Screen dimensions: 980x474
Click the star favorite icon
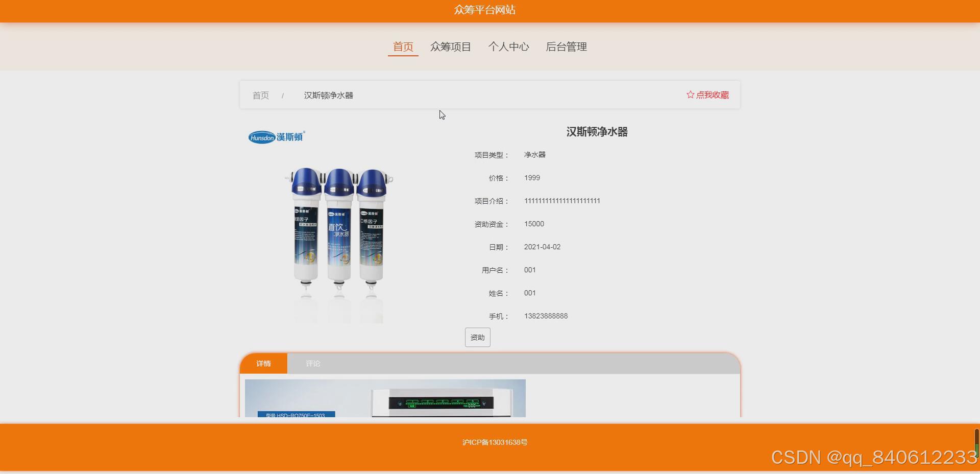click(x=689, y=94)
